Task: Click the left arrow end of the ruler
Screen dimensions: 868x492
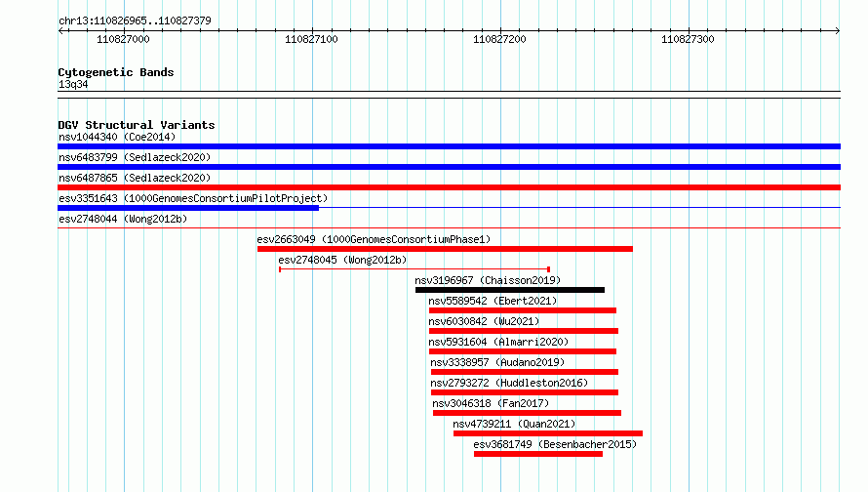Action: pyautogui.click(x=60, y=31)
